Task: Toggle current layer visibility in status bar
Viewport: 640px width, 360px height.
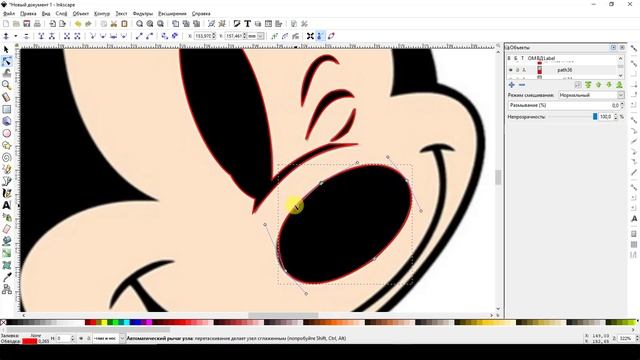Action: pos(81,338)
